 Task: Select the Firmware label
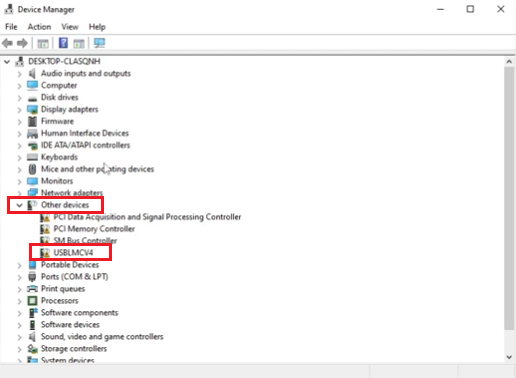tap(57, 121)
